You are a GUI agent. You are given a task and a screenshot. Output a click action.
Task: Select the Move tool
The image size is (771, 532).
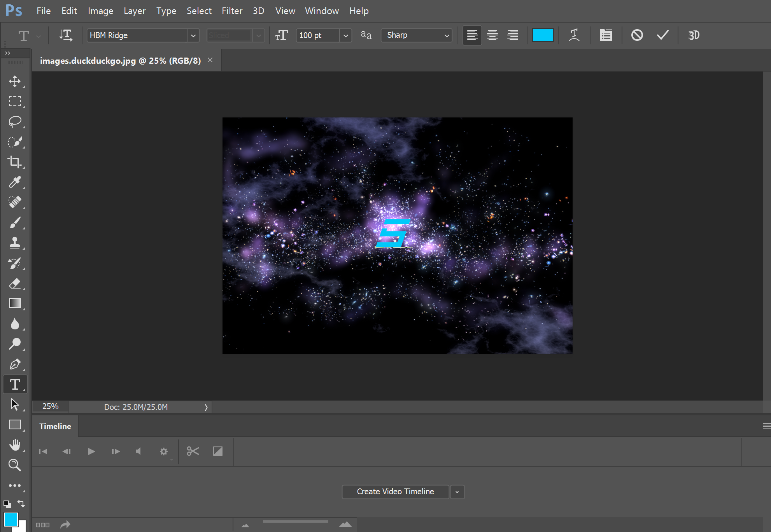(x=15, y=81)
